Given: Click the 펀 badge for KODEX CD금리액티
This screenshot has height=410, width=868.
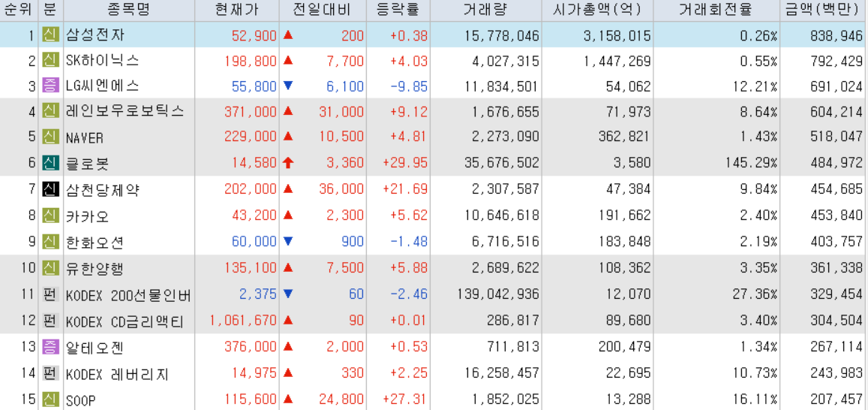Looking at the screenshot, I should coord(50,321).
